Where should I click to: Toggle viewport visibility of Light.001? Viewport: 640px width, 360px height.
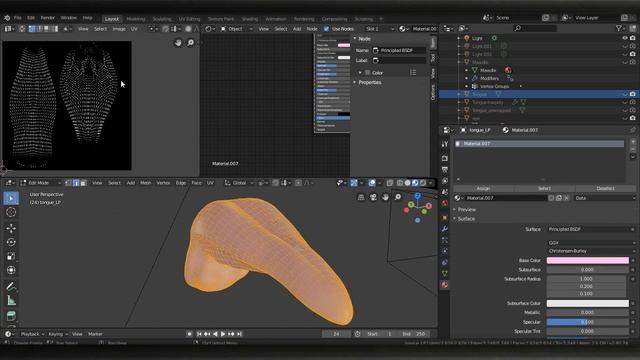click(624, 46)
